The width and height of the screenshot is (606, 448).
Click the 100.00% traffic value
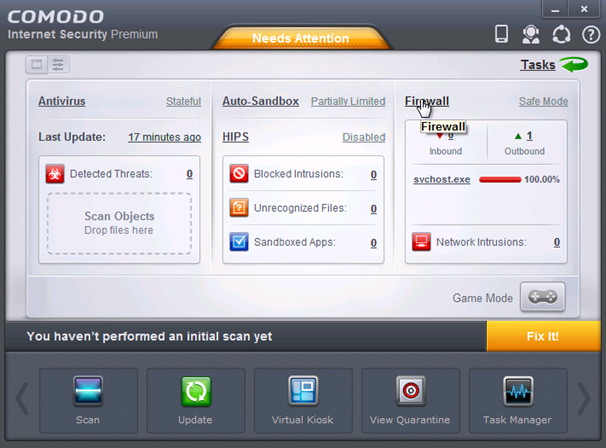pyautogui.click(x=542, y=179)
